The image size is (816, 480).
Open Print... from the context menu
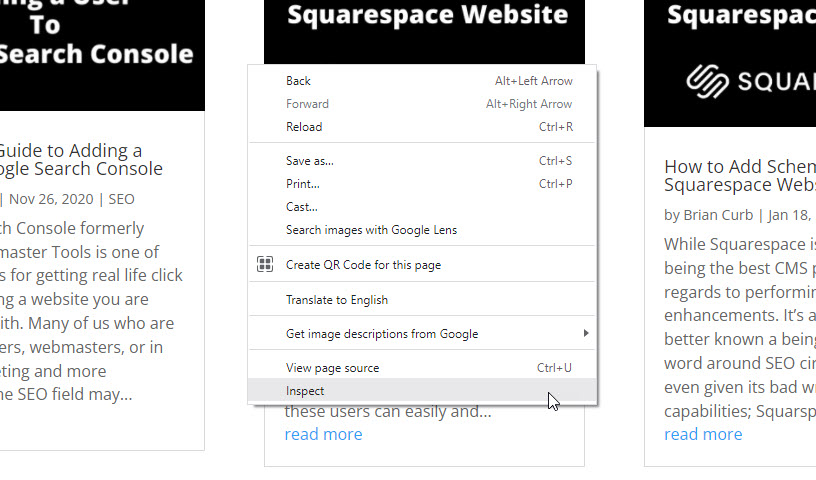422,184
